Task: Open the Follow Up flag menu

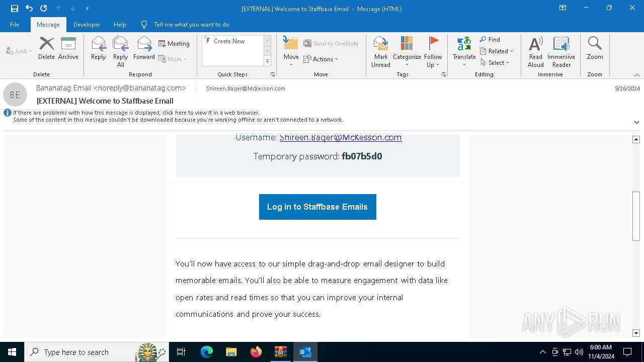Action: point(433,52)
